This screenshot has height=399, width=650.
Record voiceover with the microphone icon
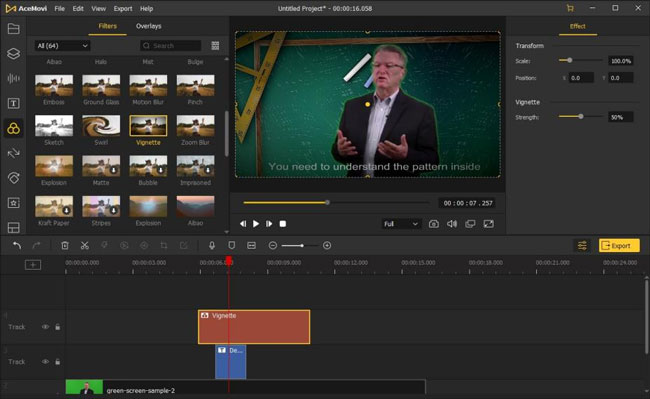212,246
